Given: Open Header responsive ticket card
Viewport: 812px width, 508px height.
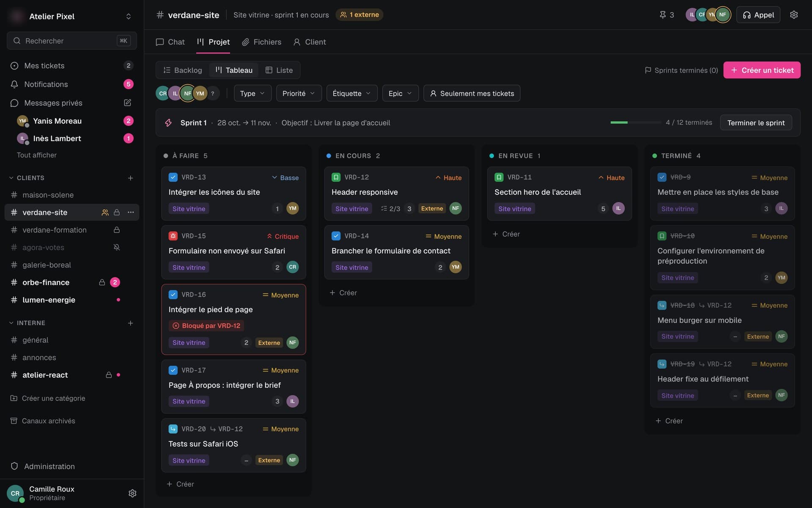Looking at the screenshot, I should point(396,193).
